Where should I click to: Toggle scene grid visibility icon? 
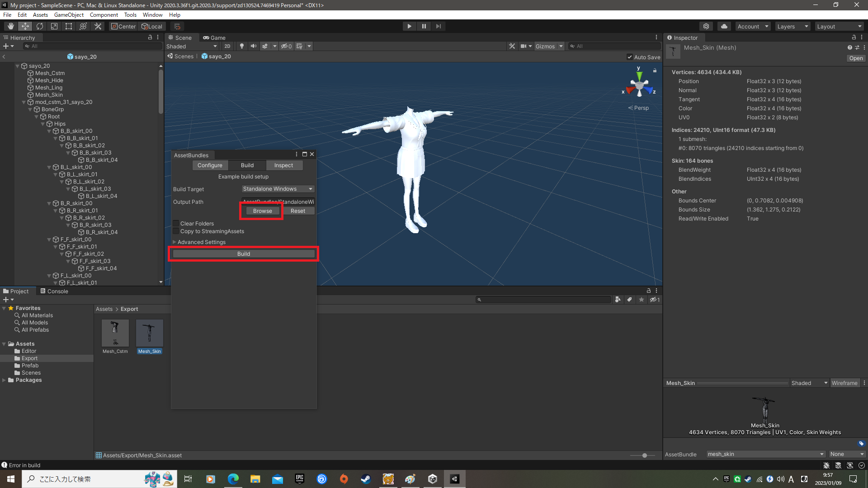coord(299,46)
